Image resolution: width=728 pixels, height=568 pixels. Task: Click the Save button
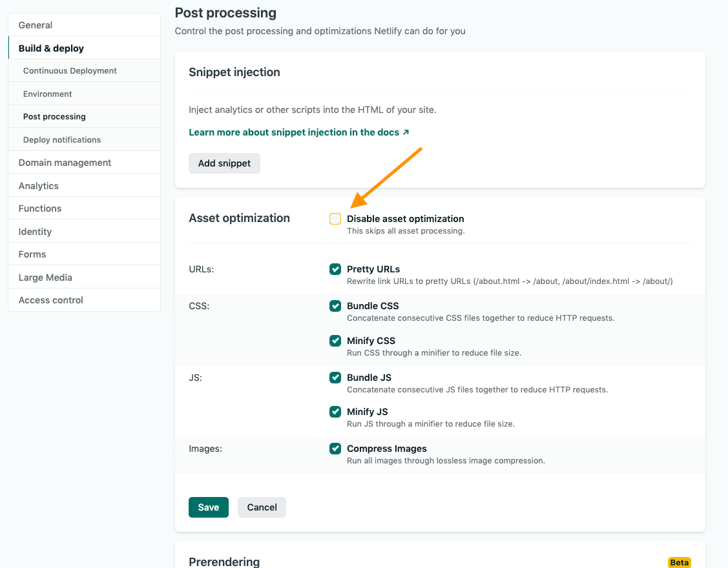(208, 507)
